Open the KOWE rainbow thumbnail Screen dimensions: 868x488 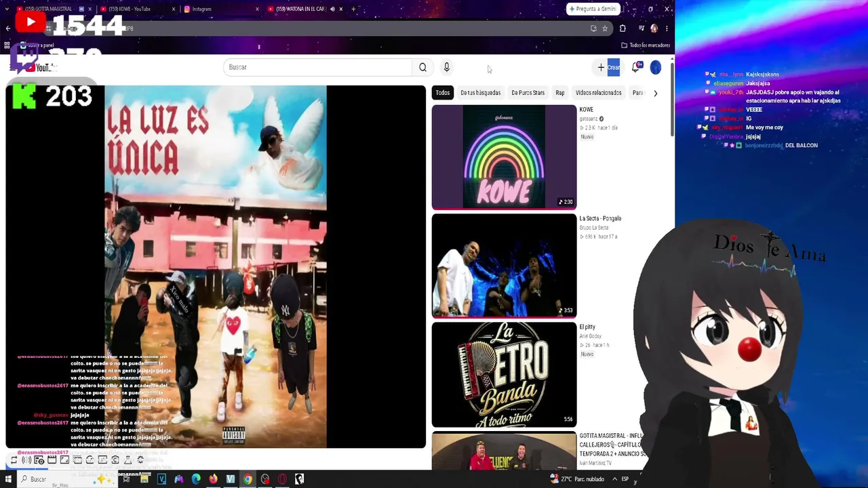tap(504, 157)
